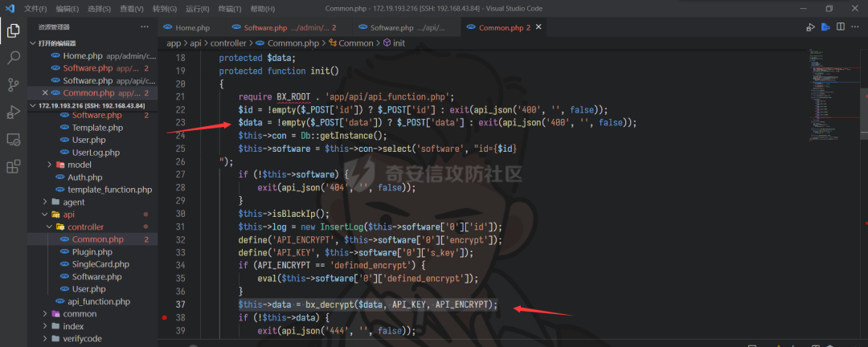
Task: Split the editor to the right
Action: [841, 27]
